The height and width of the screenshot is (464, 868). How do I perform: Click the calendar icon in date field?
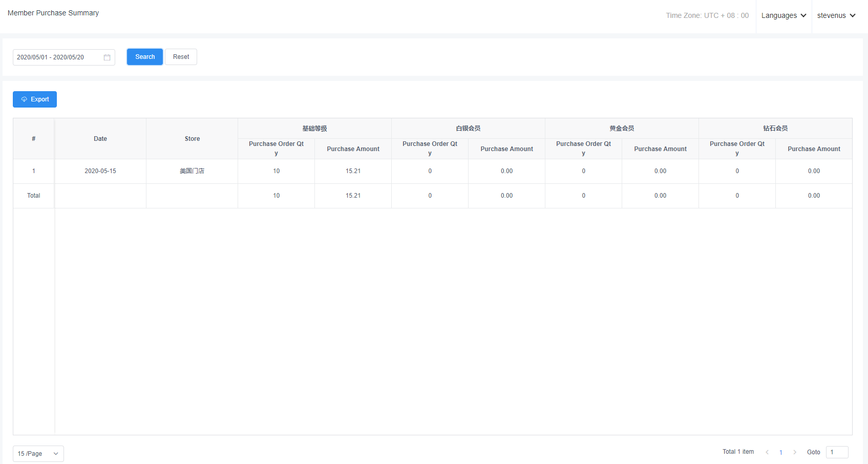107,57
